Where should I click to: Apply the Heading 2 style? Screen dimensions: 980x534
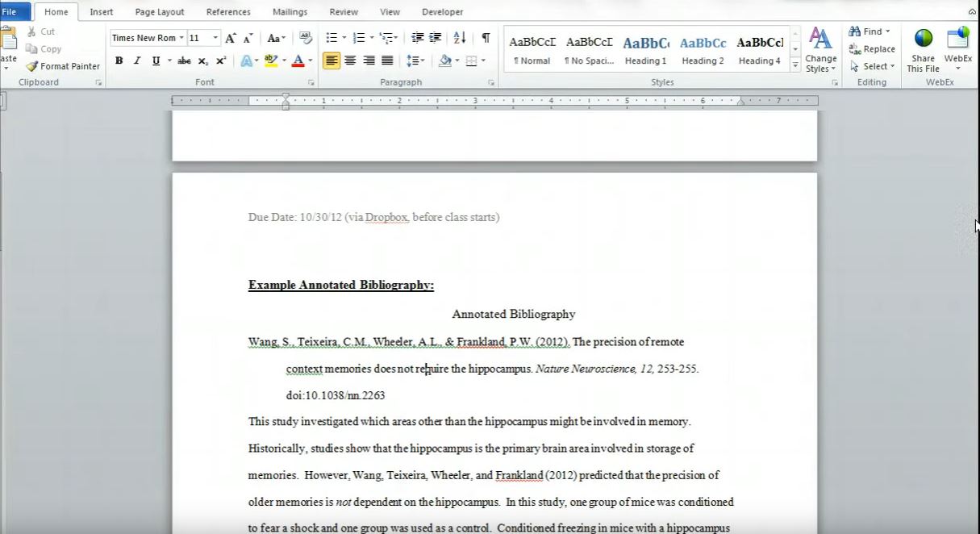point(703,50)
